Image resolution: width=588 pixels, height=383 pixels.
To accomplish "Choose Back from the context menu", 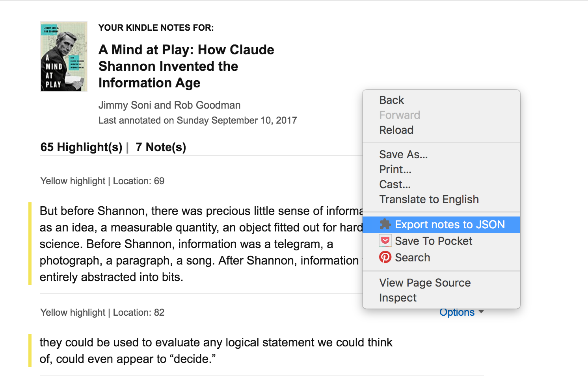I will click(391, 100).
